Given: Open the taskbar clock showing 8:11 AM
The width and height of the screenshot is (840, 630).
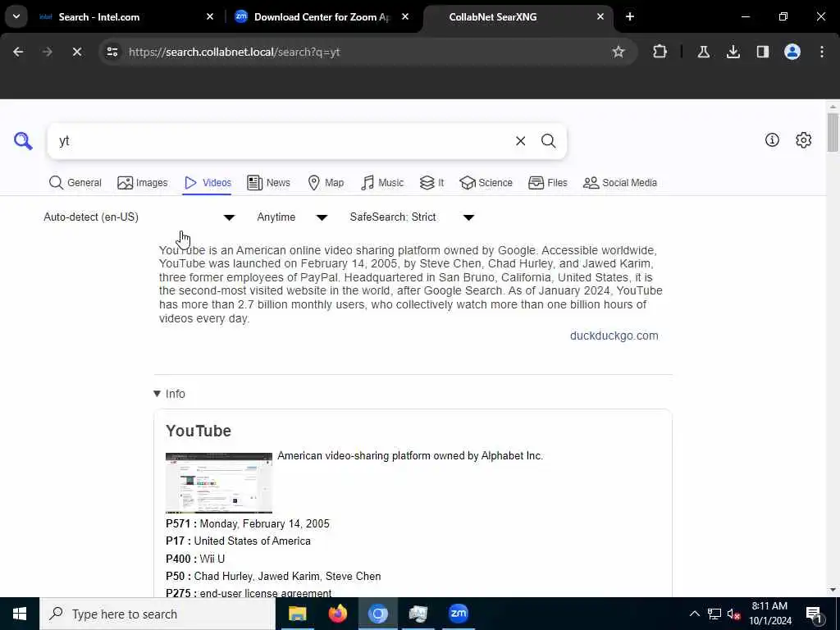Looking at the screenshot, I should coord(769,614).
